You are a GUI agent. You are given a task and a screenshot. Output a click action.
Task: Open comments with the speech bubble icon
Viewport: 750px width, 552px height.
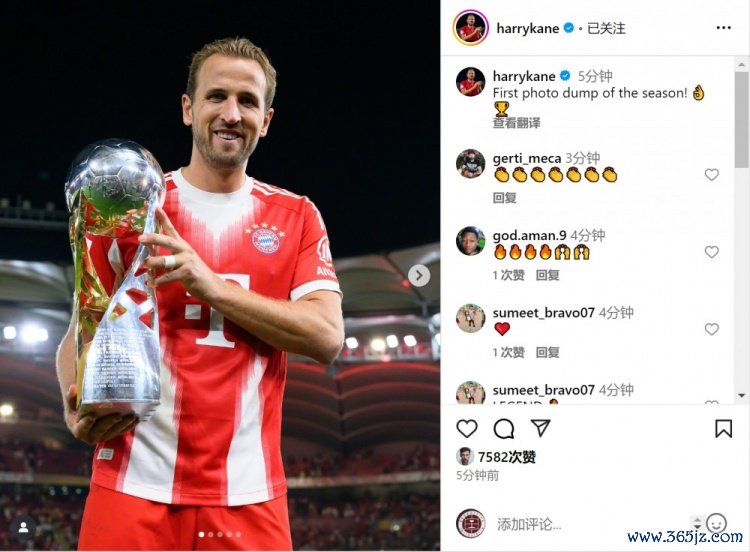point(504,429)
